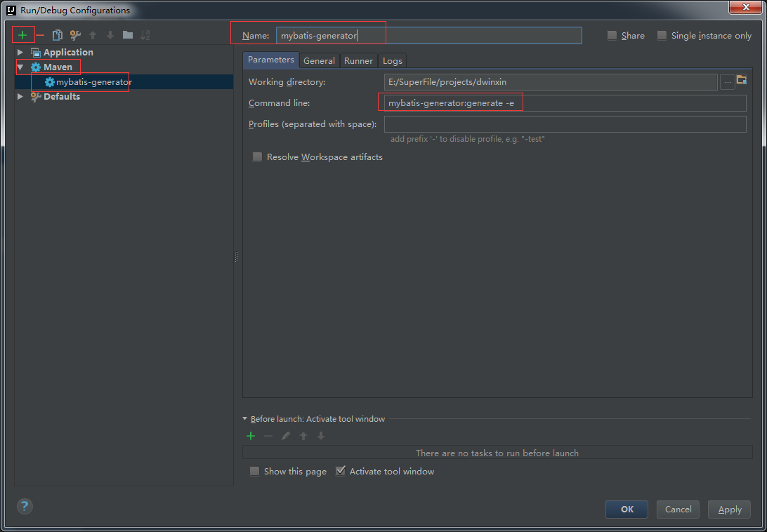This screenshot has height=532, width=767.
Task: Expand the Application tree node
Action: coord(20,53)
